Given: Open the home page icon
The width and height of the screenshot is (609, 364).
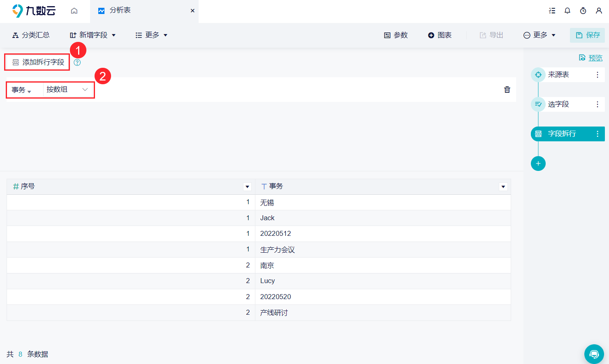Looking at the screenshot, I should click(74, 11).
